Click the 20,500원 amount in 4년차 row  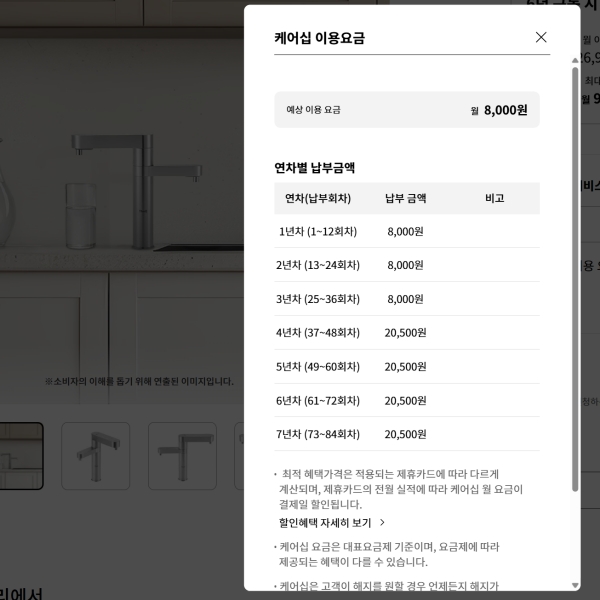(x=405, y=333)
